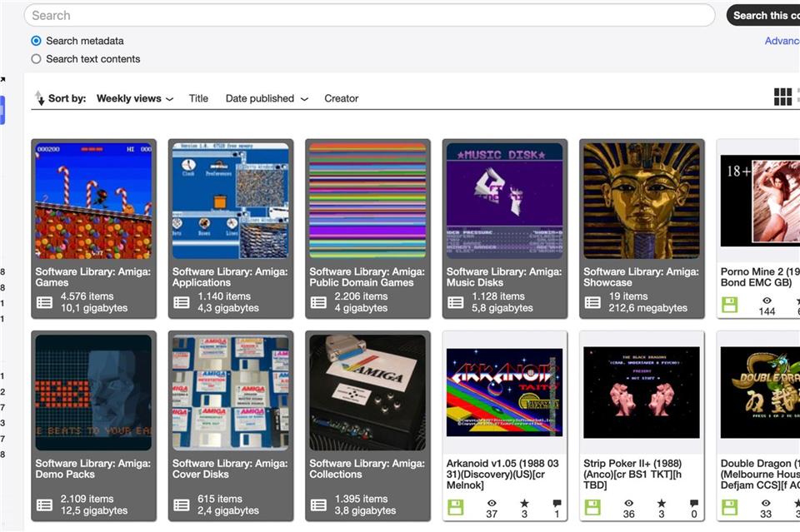Sort results by Title

coord(198,98)
